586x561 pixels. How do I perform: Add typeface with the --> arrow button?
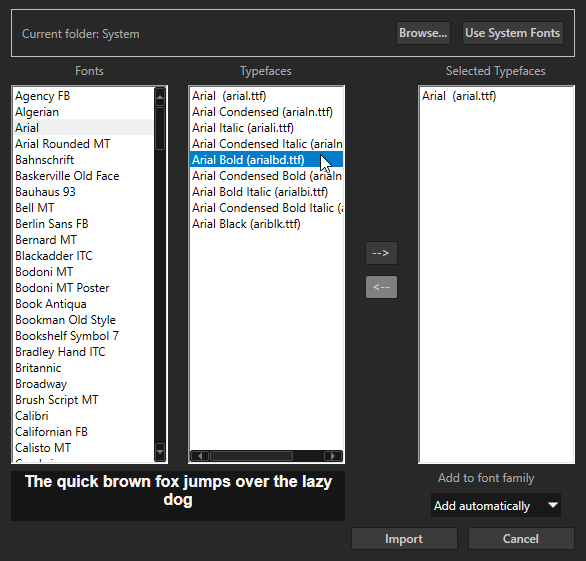click(381, 253)
